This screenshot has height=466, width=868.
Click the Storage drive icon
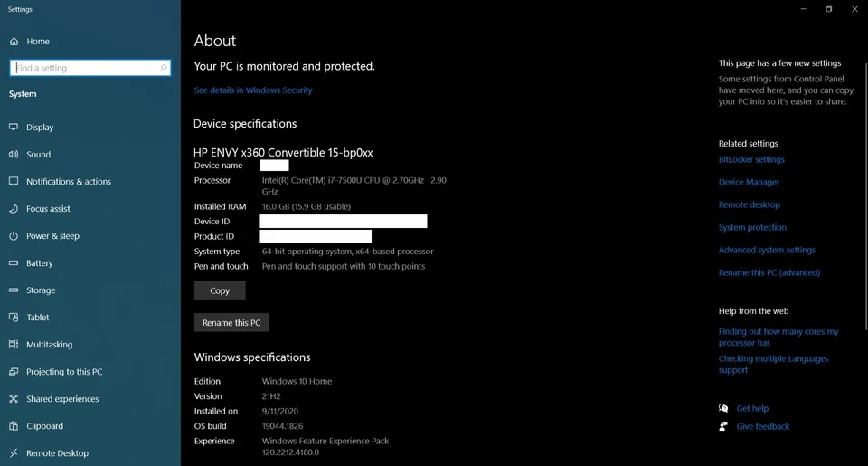click(x=14, y=290)
